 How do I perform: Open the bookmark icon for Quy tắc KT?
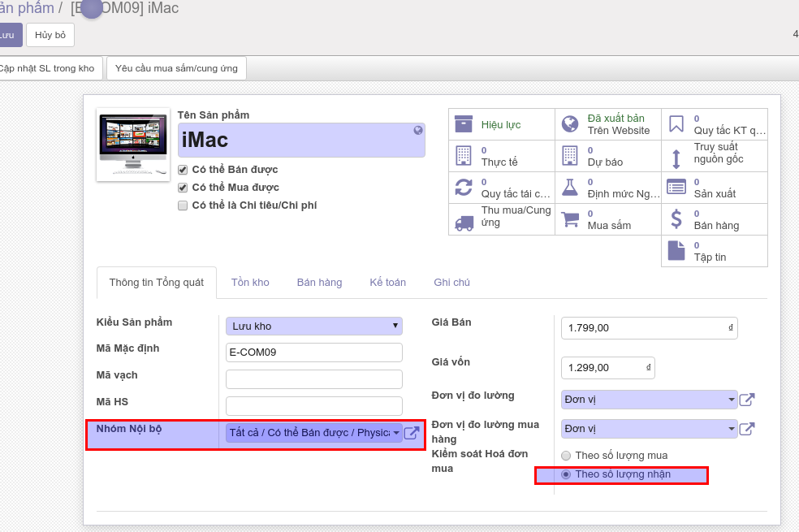coord(676,123)
